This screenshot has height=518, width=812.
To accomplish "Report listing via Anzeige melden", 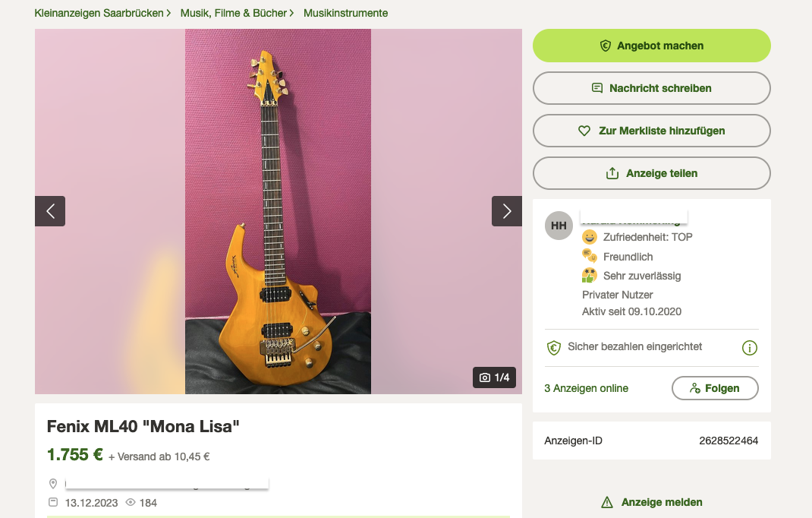I will pyautogui.click(x=662, y=502).
